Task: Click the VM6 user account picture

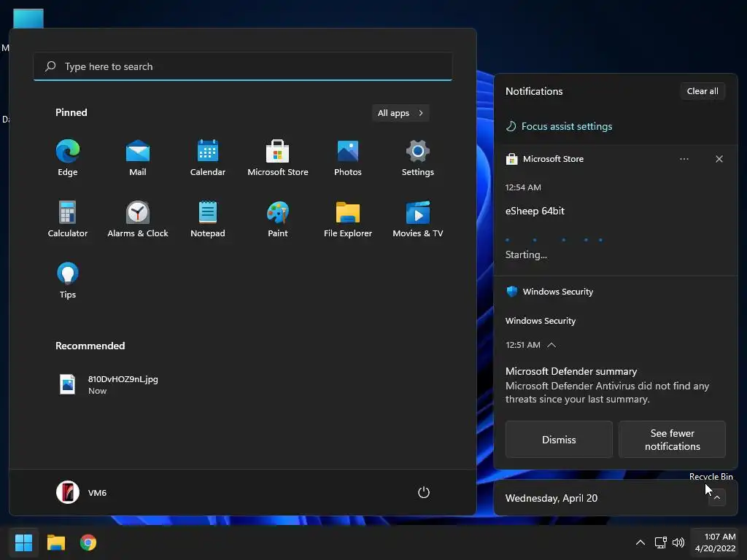Action: pyautogui.click(x=68, y=492)
